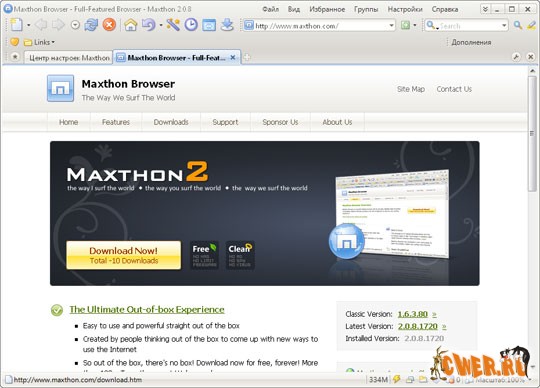Open the Настройки menu
Viewport: 540px width, 388px height.
(405, 9)
